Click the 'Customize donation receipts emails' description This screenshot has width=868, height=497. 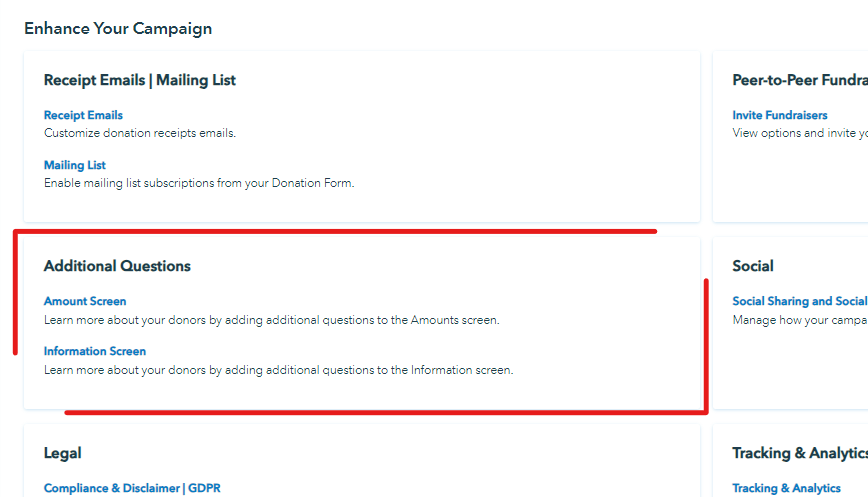[x=140, y=133]
